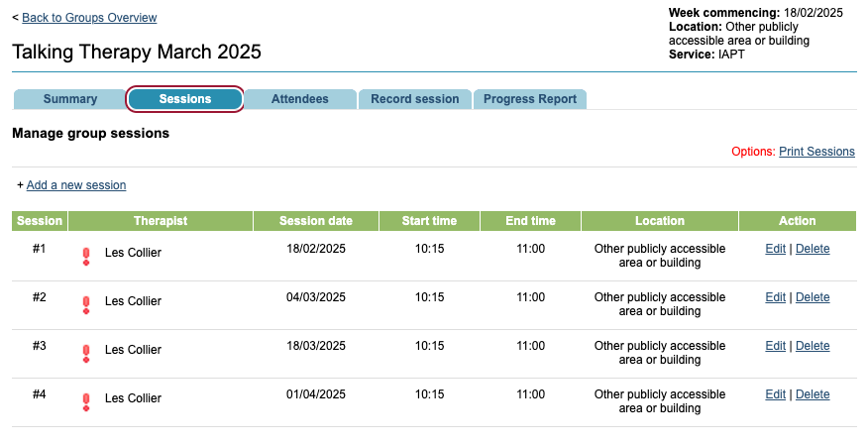Select the Sessions tab
Image resolution: width=868 pixels, height=444 pixels.
[x=185, y=99]
